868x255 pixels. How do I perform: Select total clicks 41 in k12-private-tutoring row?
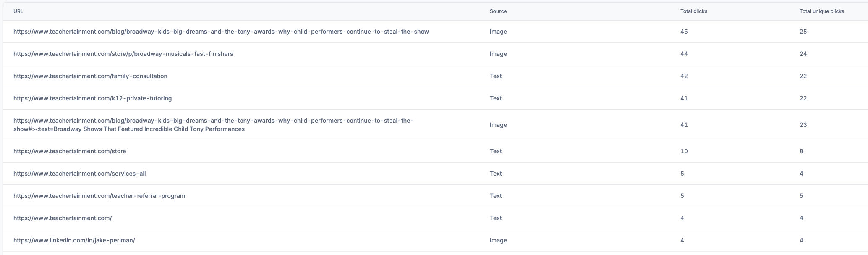(684, 98)
